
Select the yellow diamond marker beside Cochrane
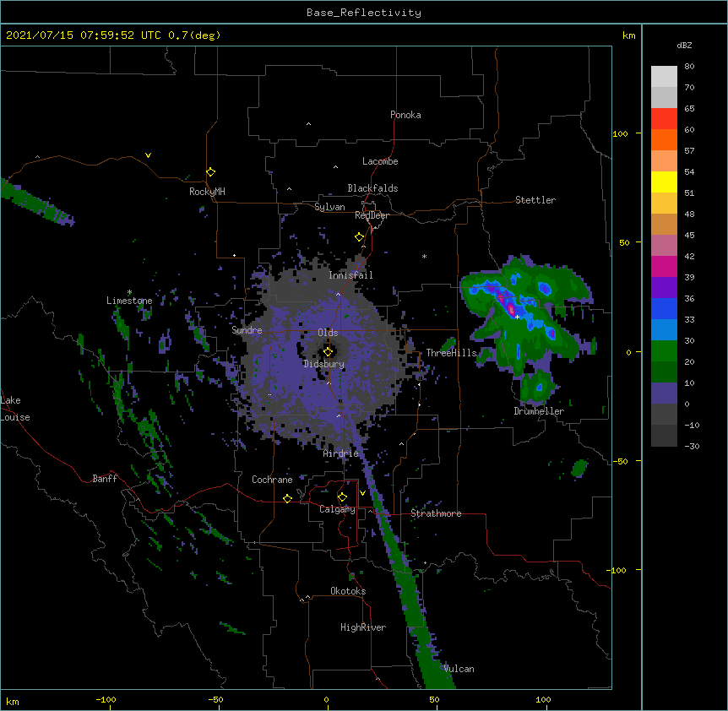tap(287, 498)
